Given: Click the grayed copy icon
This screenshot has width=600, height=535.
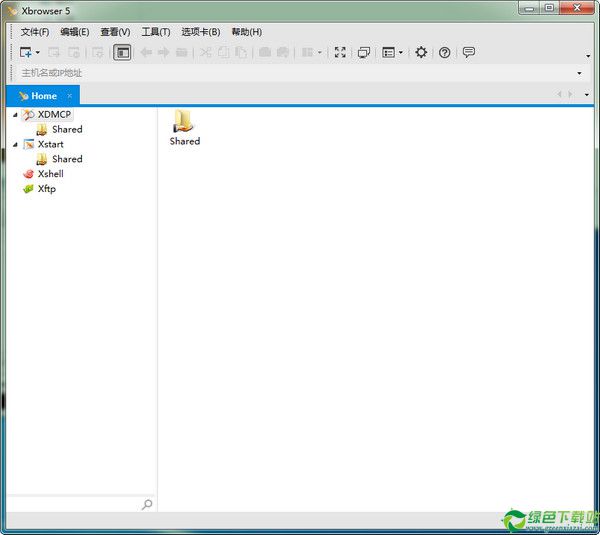Looking at the screenshot, I should pyautogui.click(x=223, y=52).
